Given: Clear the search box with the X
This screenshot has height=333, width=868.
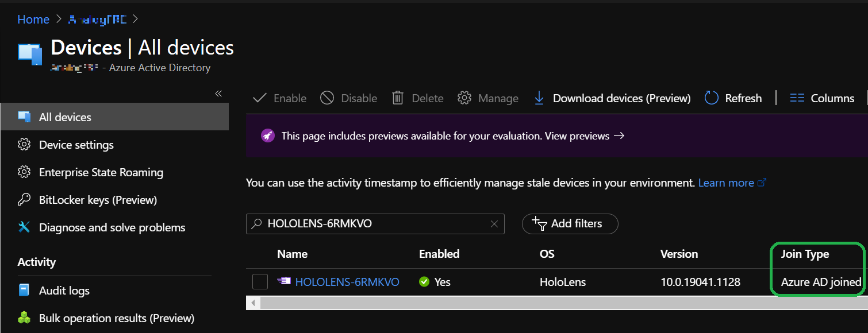Looking at the screenshot, I should pyautogui.click(x=494, y=224).
